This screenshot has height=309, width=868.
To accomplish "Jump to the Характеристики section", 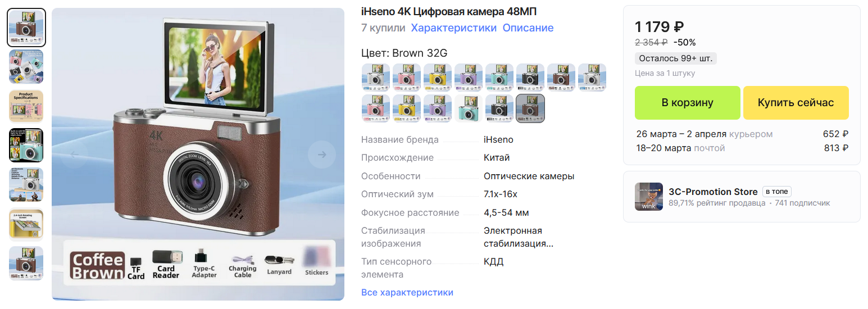I will [x=454, y=28].
